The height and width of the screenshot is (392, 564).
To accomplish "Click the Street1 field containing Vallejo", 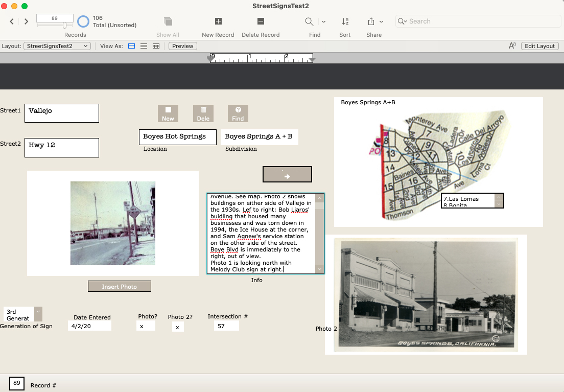I will 61,113.
